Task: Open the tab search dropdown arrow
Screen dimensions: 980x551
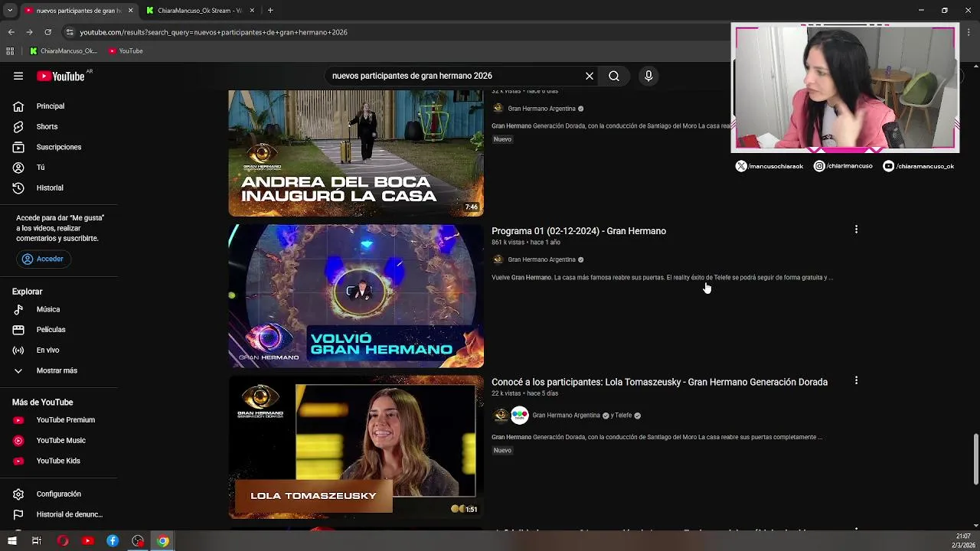Action: tap(10, 11)
